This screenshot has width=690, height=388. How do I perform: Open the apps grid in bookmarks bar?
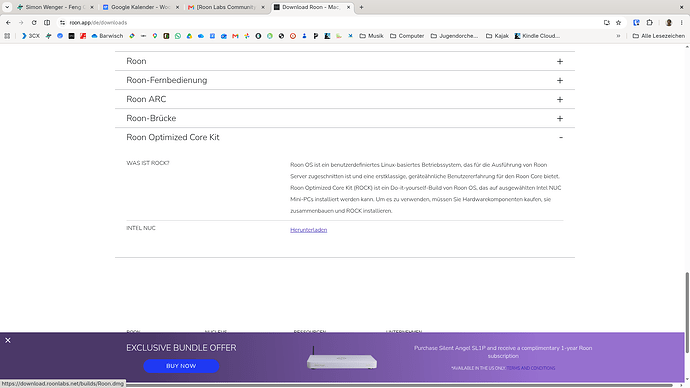7,36
